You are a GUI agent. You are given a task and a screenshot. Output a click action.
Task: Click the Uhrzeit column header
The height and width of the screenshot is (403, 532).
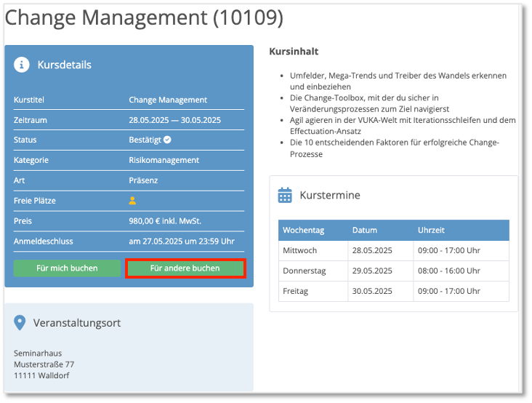pos(432,231)
